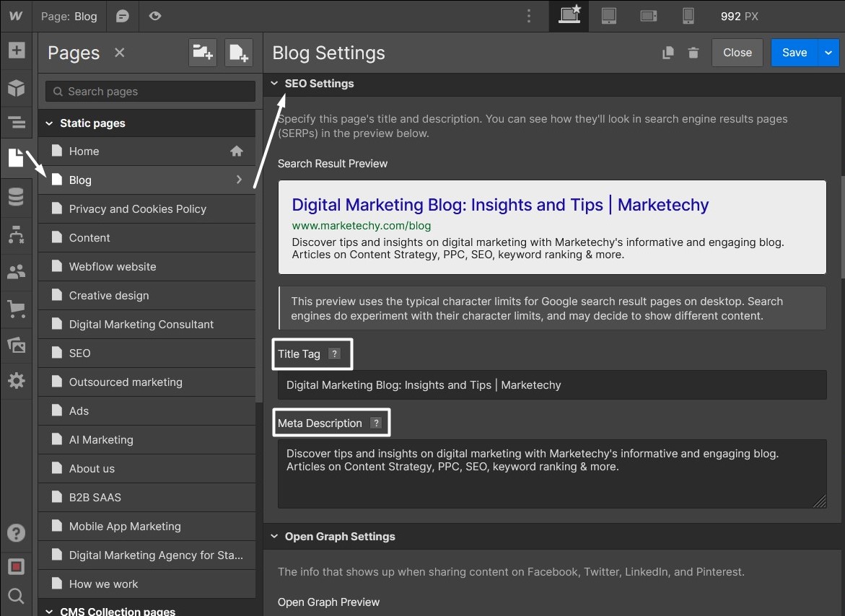
Task: Open the Assets images icon
Action: tap(16, 345)
